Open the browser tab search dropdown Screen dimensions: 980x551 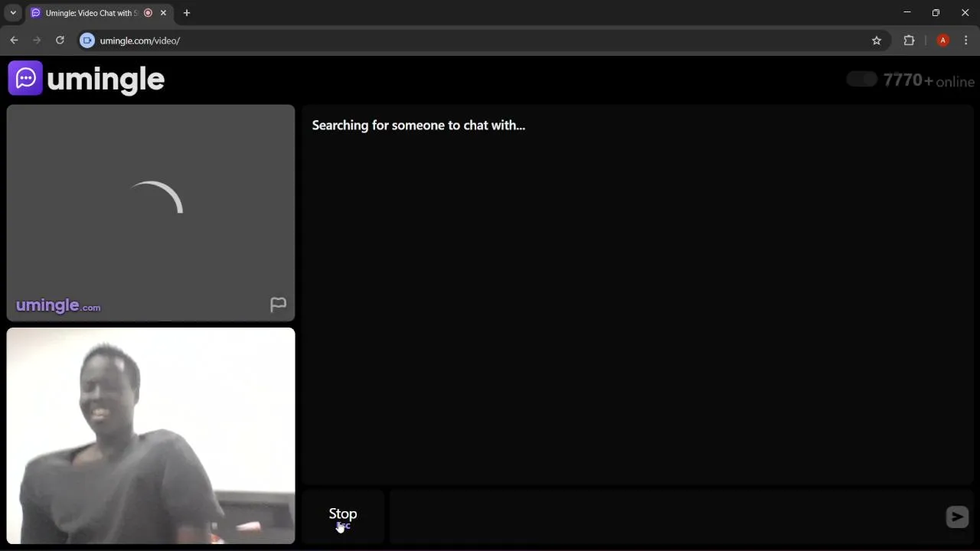[x=13, y=13]
